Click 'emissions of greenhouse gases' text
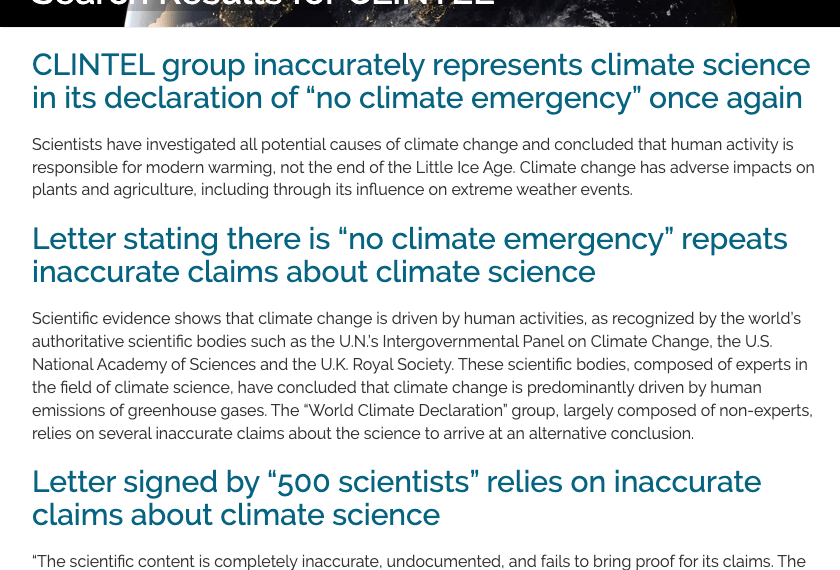Screen dimensions: 840x570 click(148, 411)
